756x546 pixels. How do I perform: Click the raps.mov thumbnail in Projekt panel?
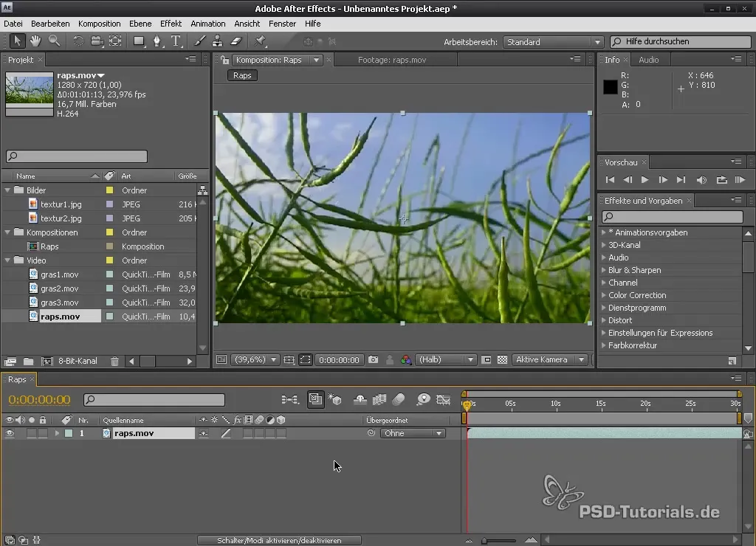pos(30,94)
